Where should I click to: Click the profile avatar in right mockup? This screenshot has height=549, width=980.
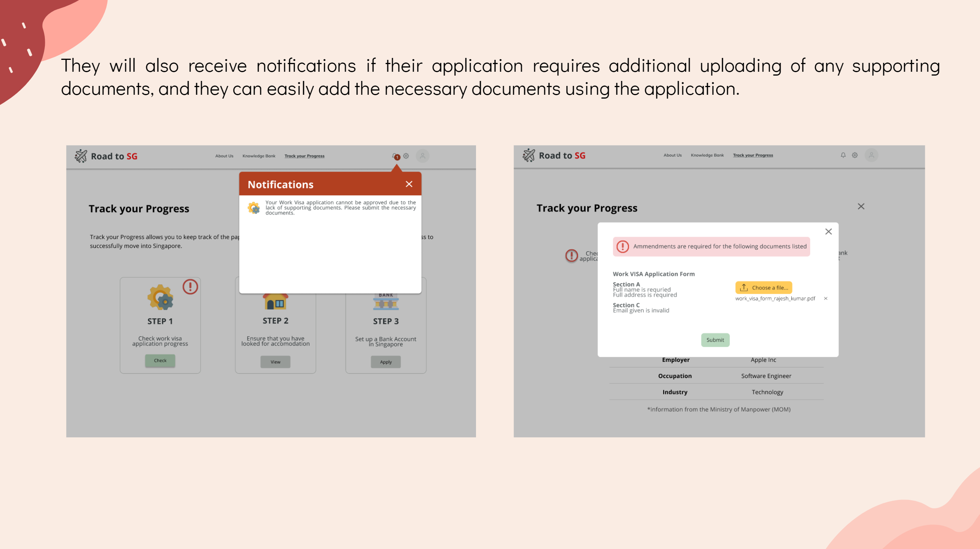tap(871, 155)
